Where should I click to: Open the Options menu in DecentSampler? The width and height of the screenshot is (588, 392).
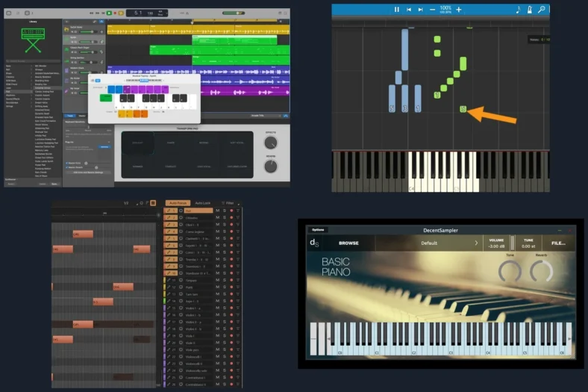click(x=318, y=229)
